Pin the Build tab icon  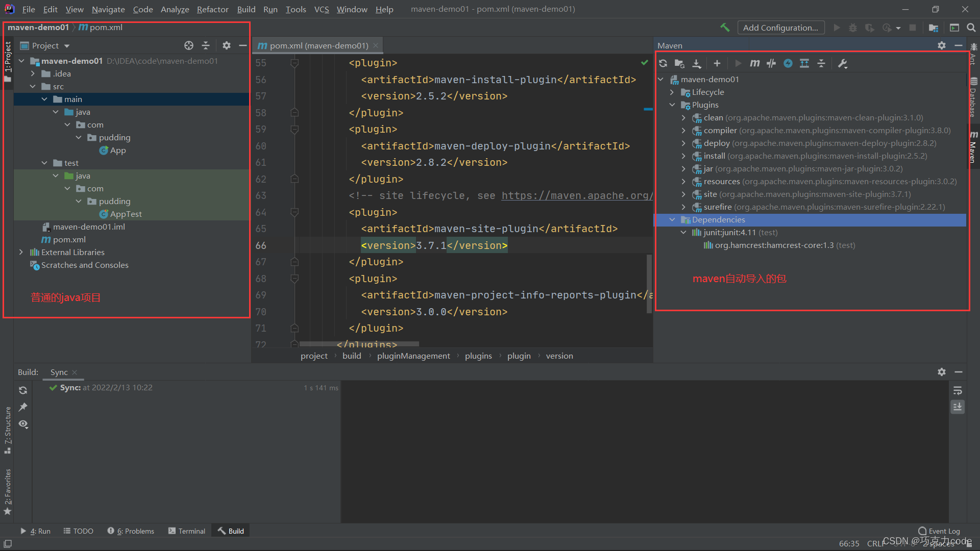tap(23, 407)
